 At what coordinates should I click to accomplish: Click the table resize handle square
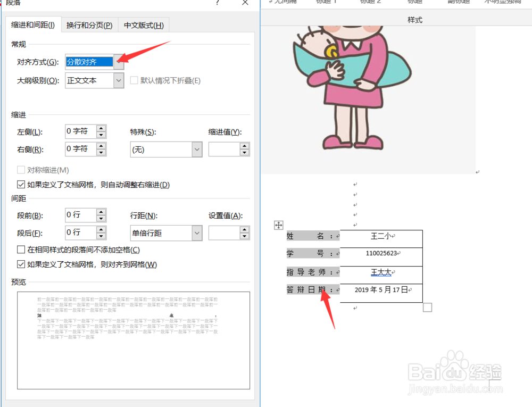428,308
